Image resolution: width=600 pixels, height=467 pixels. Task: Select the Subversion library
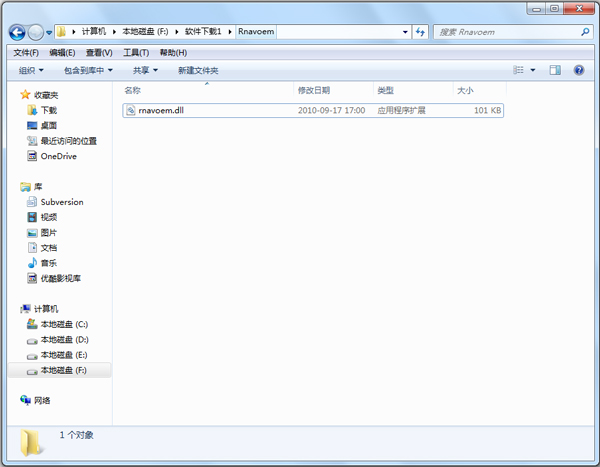tap(61, 202)
